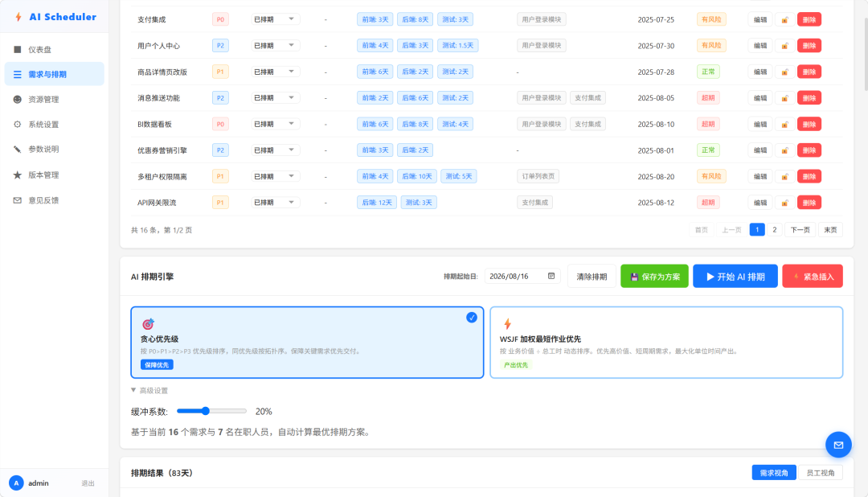The width and height of the screenshot is (868, 497).
Task: Adjust the 缓冲系数 slider handle
Action: [206, 411]
